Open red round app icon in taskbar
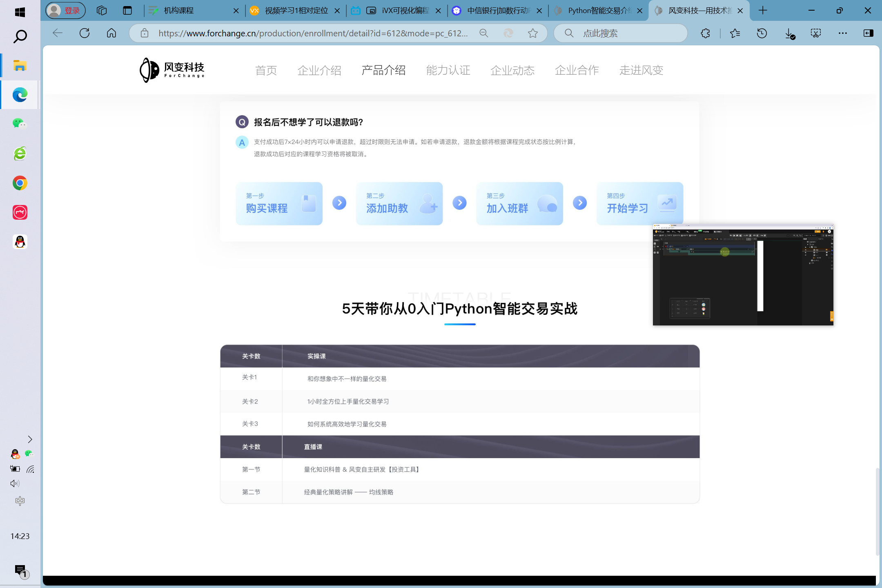882x588 pixels. (x=20, y=212)
